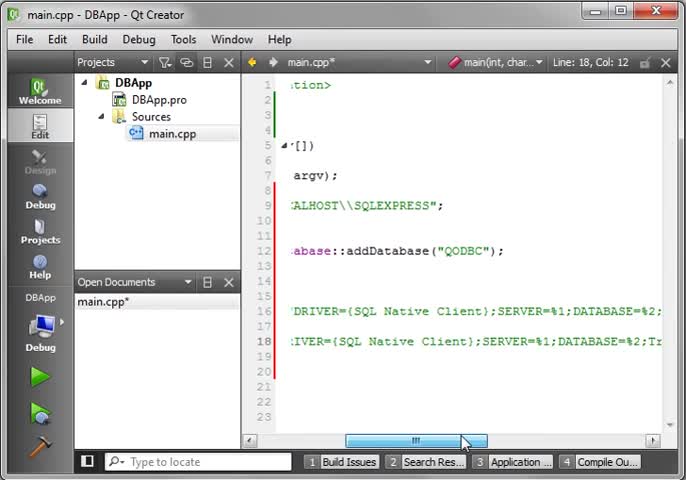Close the Projects pane
Screen dimensions: 686x480
tap(229, 63)
